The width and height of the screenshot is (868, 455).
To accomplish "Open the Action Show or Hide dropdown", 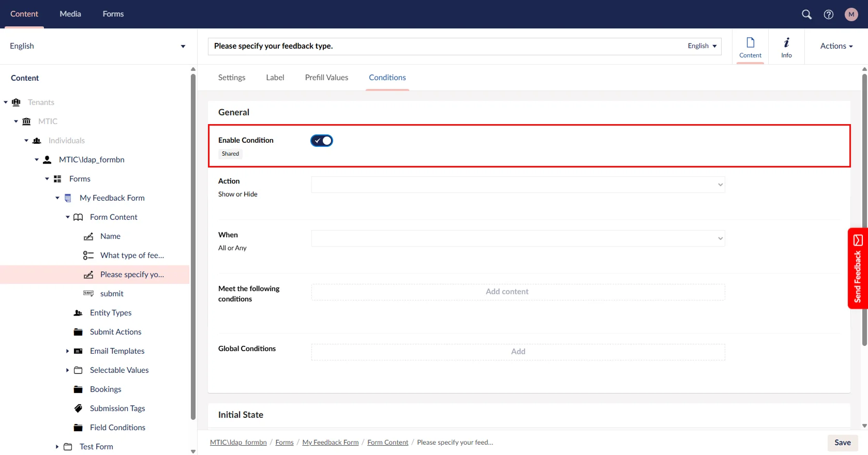I will point(518,185).
